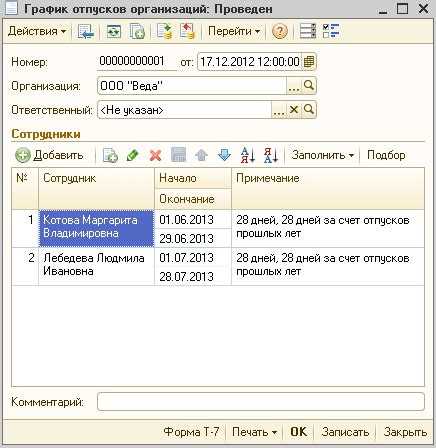Move the row down with the blue arrow
Viewport: 436px width, 448px height.
(x=224, y=155)
